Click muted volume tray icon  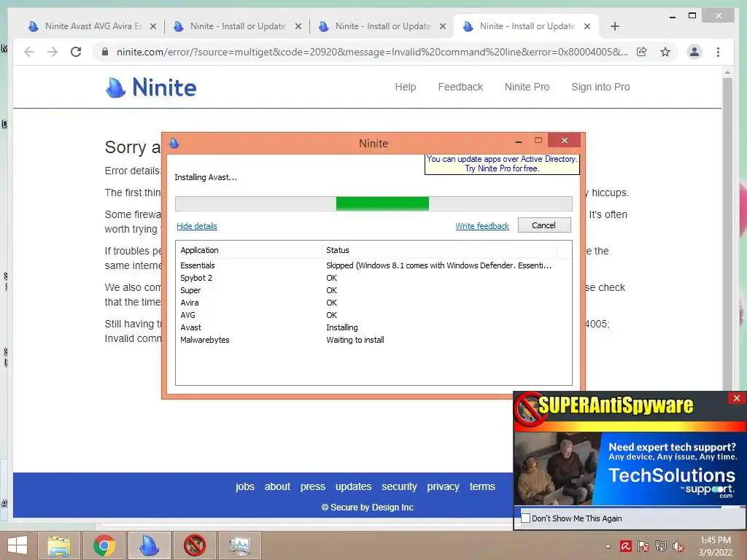point(678,546)
